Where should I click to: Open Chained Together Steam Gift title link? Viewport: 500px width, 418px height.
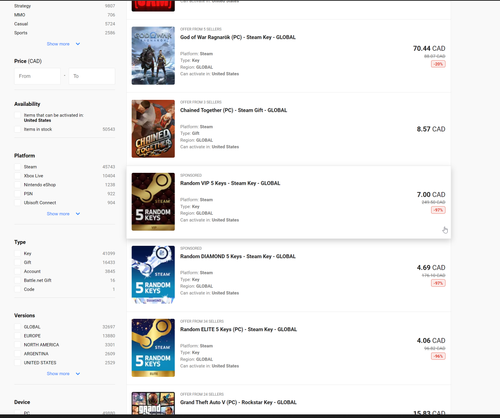(x=233, y=110)
